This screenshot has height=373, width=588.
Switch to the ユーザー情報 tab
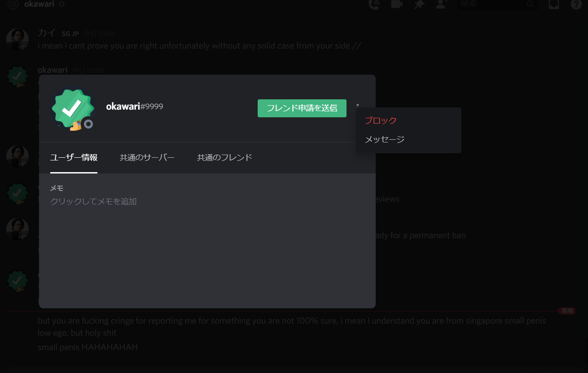click(74, 157)
